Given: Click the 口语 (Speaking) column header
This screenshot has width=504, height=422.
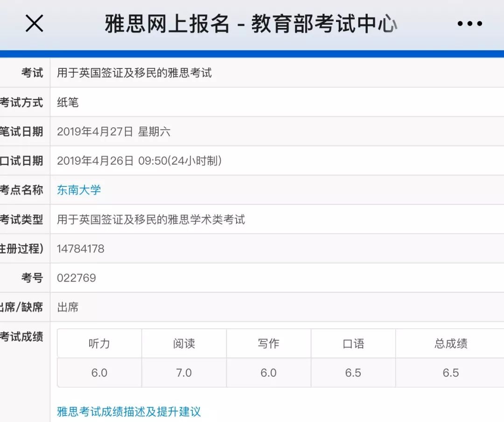Looking at the screenshot, I should (x=353, y=344).
